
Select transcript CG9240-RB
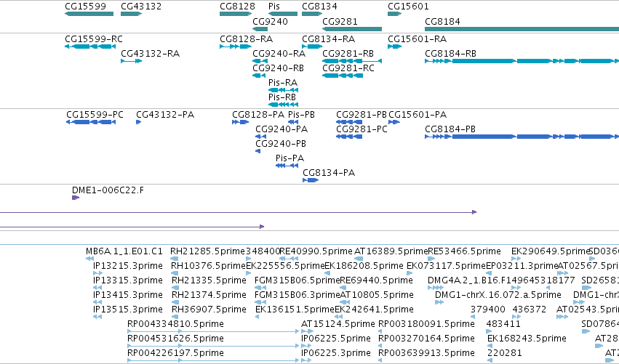(x=259, y=76)
